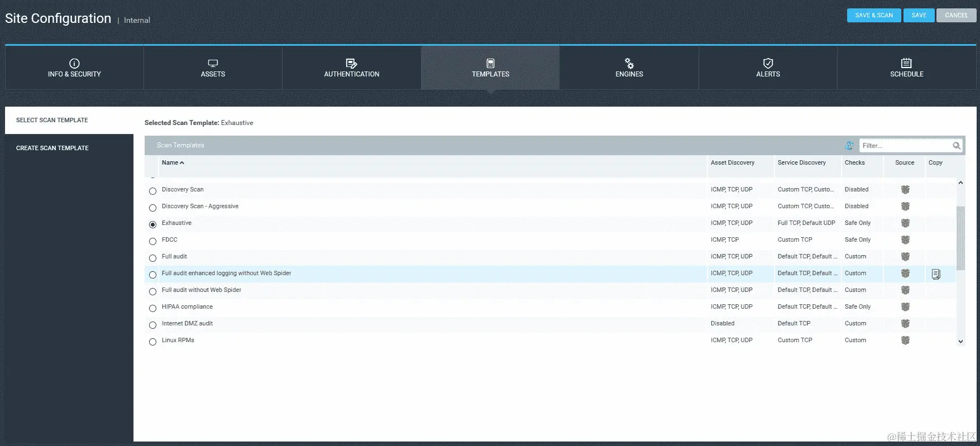Select the Discovery Scan - Aggressive radio button

pos(152,208)
